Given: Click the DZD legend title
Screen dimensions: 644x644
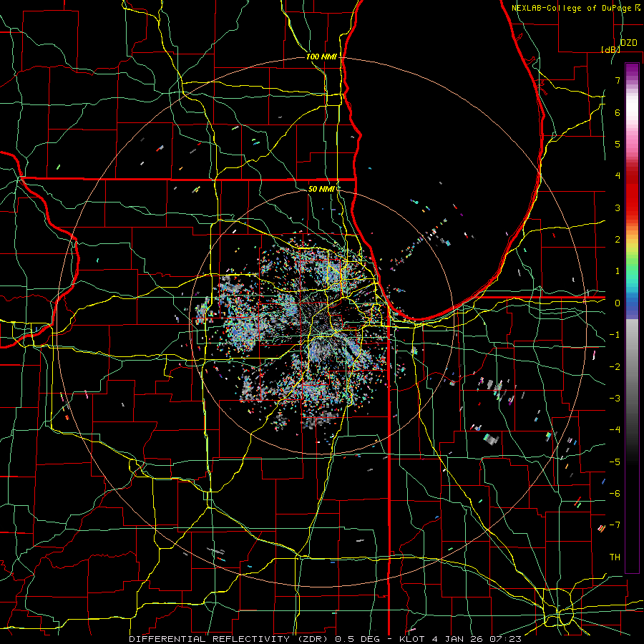Looking at the screenshot, I should click(x=628, y=43).
